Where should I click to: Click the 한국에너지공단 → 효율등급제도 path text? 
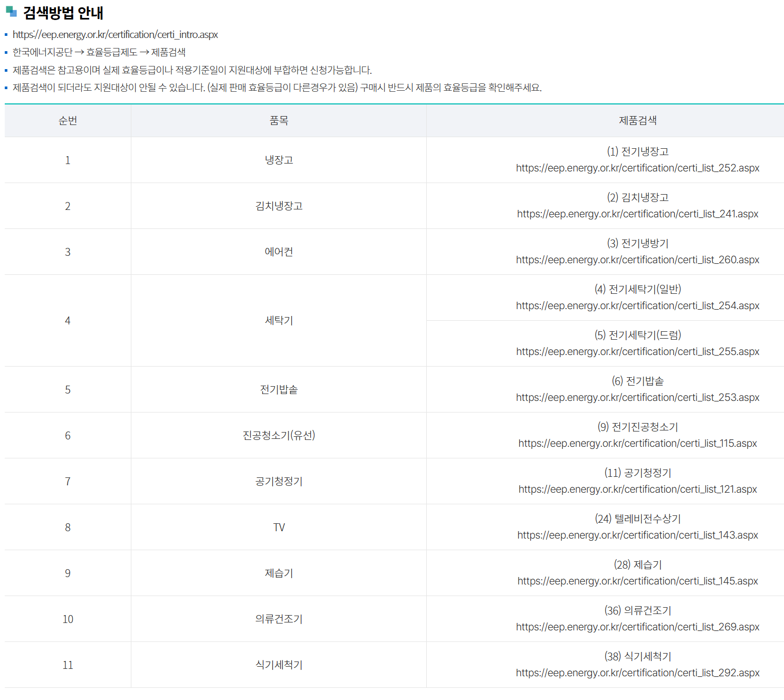pyautogui.click(x=99, y=52)
